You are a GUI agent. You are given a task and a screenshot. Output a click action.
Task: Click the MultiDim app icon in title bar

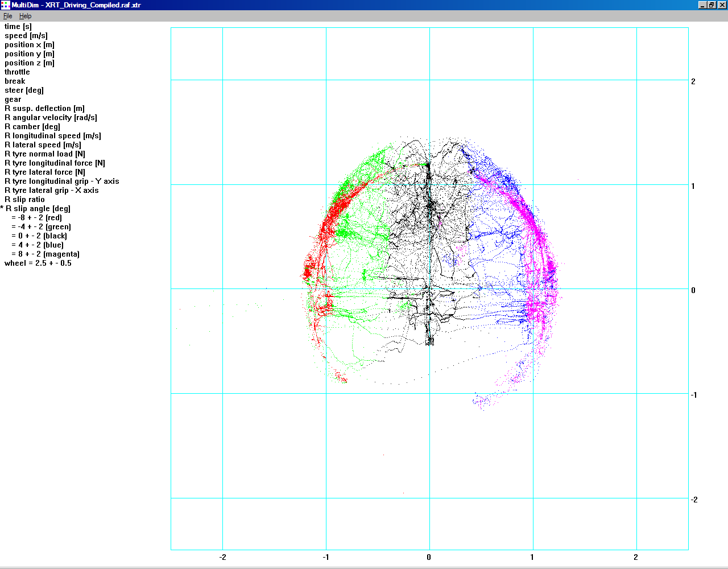tap(5, 5)
